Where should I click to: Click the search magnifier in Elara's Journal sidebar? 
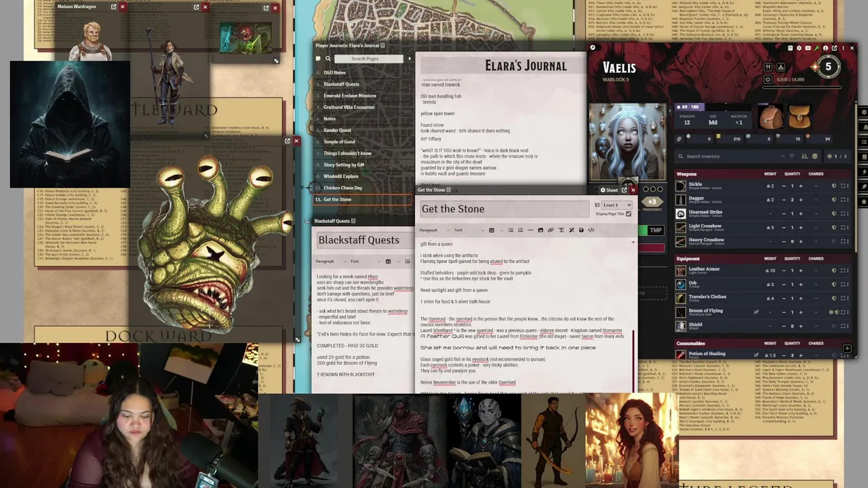point(328,58)
